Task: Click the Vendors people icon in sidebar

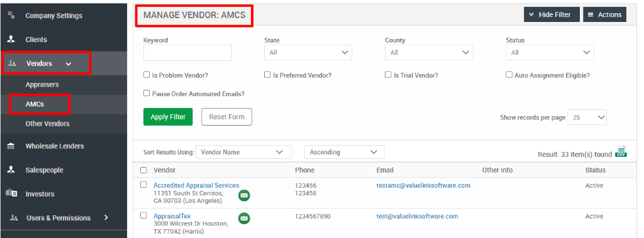Action: click(13, 63)
